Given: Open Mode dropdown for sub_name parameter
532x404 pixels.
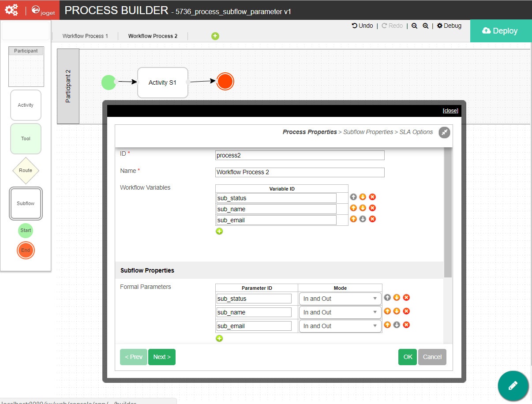Looking at the screenshot, I should 340,312.
